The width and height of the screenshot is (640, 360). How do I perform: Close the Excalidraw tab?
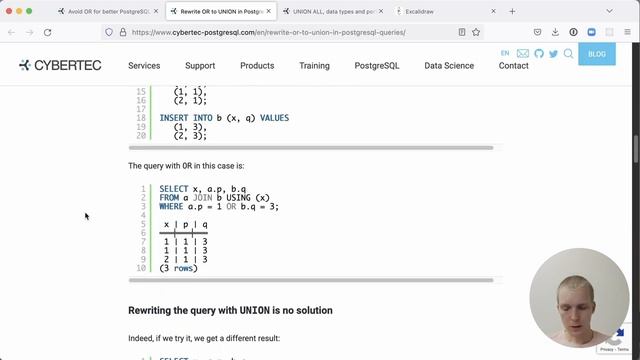[x=493, y=11]
